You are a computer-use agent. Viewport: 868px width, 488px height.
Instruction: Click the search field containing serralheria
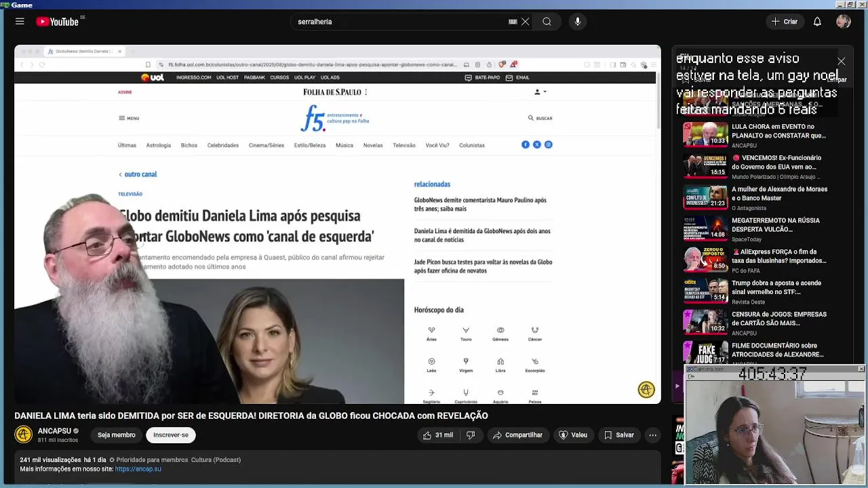tap(400, 22)
